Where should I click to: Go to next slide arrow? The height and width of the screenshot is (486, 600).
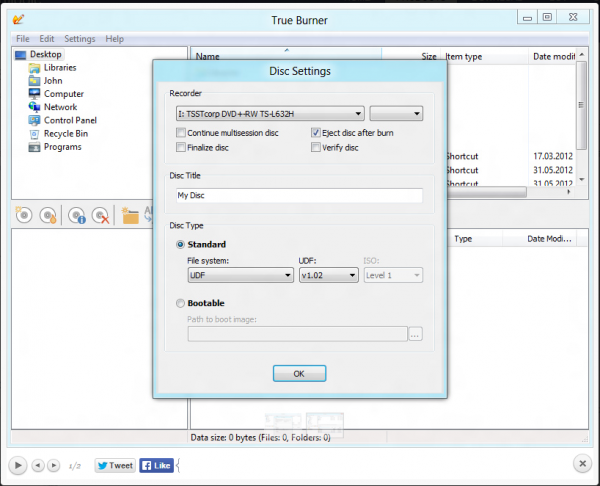click(x=54, y=465)
